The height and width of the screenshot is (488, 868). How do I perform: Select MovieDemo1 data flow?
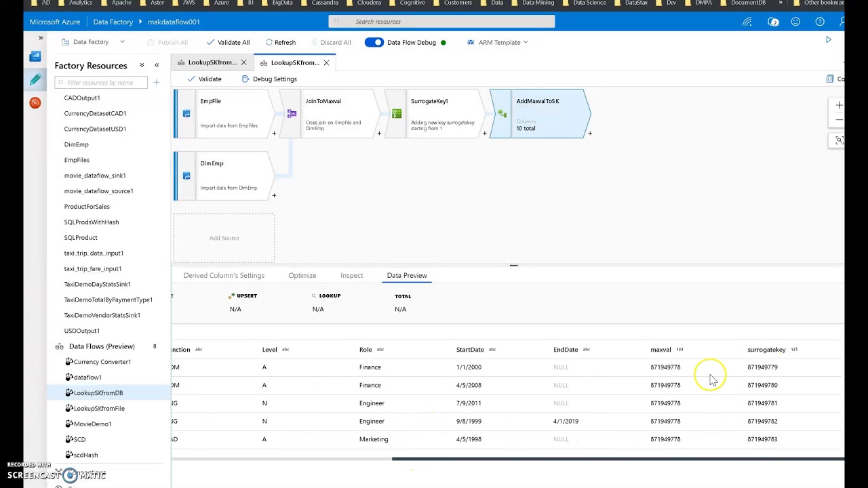92,424
